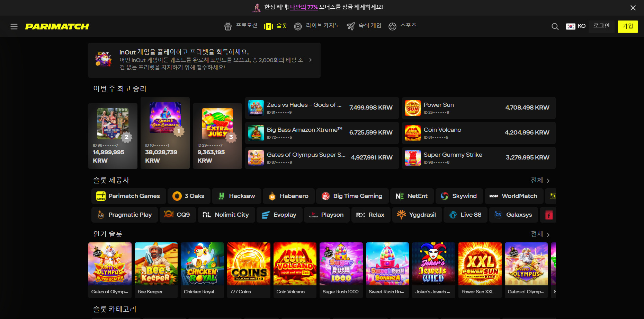Go to the 라이브 카지노 section
644x319 pixels.
tap(317, 26)
